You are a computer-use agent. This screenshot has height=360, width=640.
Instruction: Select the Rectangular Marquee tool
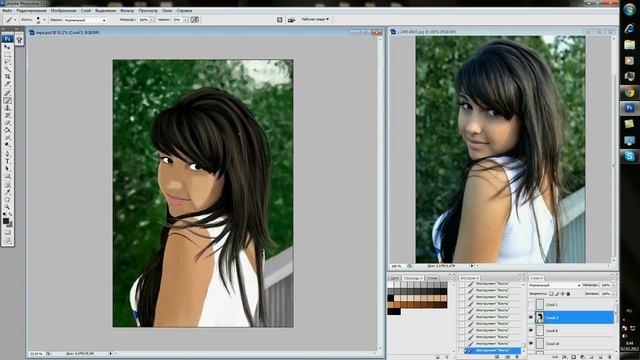[7, 54]
